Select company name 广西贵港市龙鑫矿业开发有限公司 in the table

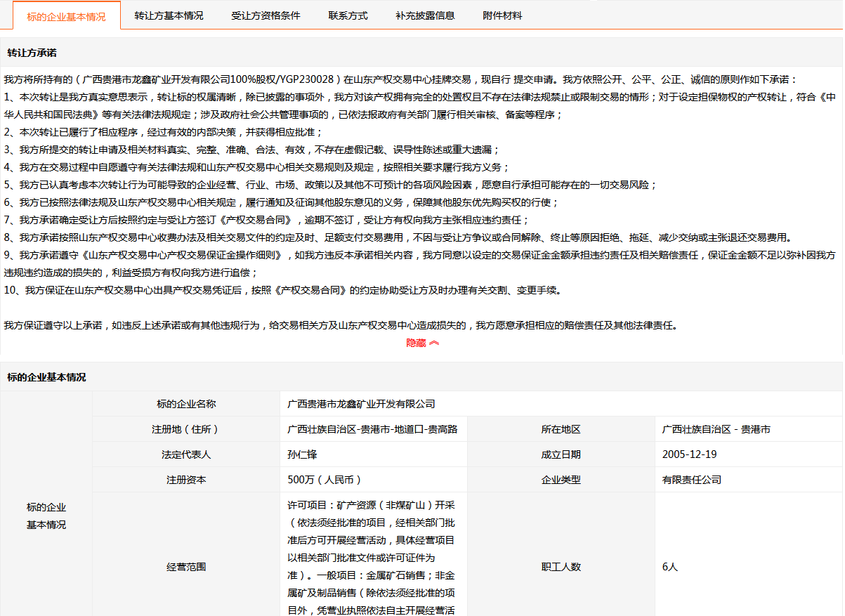pyautogui.click(x=361, y=404)
